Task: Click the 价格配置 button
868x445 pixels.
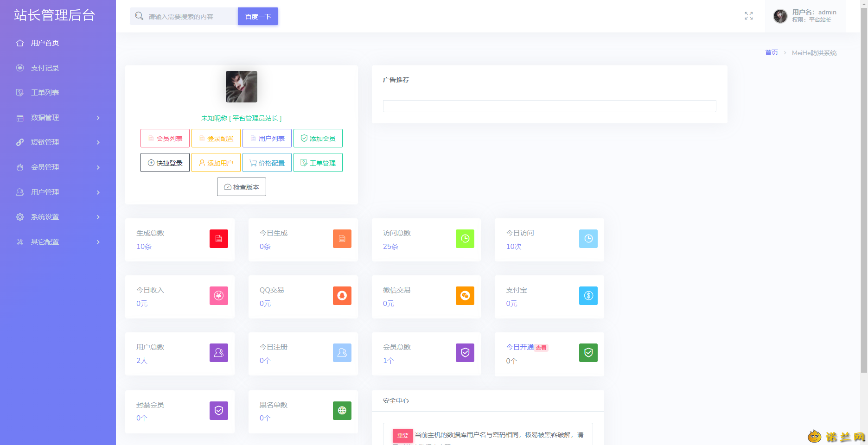Action: pos(267,163)
